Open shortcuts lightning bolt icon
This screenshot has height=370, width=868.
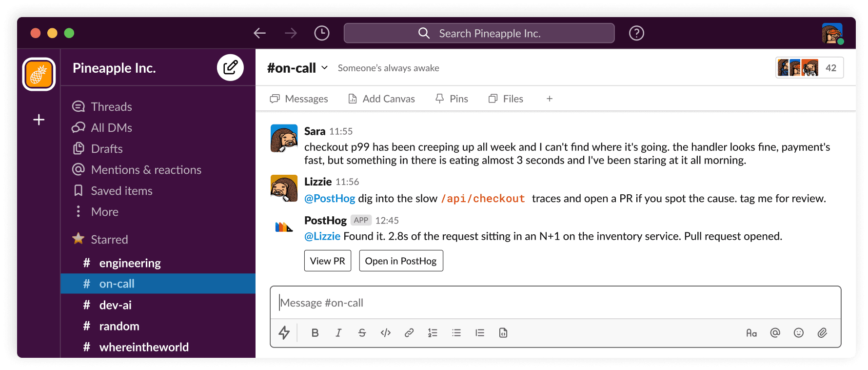click(284, 333)
